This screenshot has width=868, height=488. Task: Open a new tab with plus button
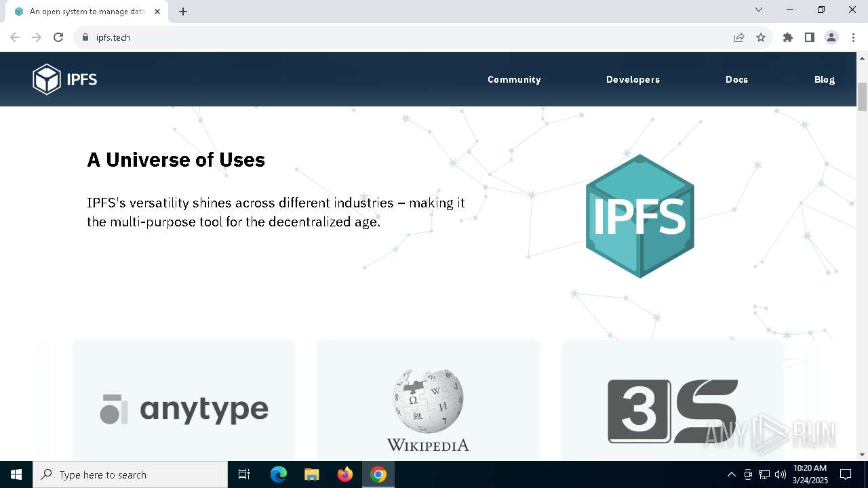(x=183, y=12)
